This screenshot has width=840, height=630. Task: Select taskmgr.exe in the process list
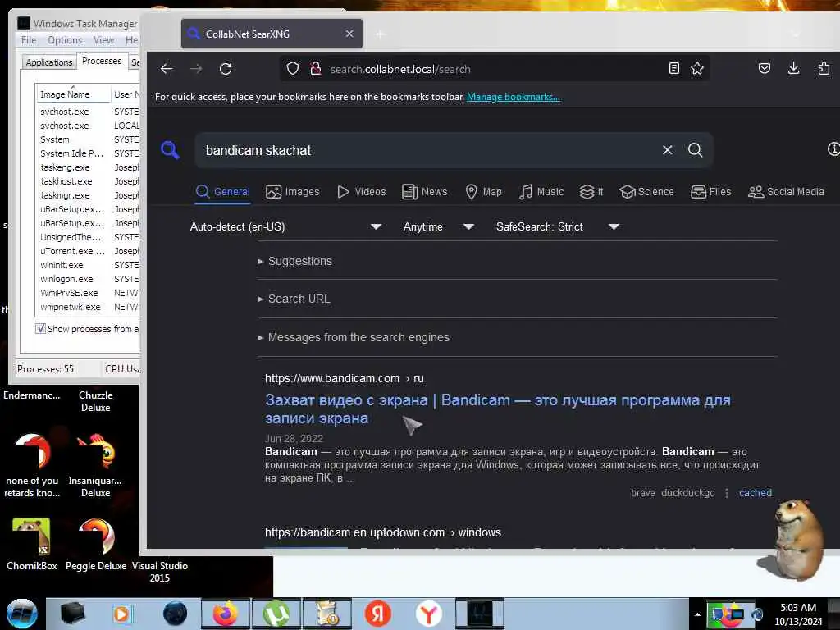click(x=65, y=195)
